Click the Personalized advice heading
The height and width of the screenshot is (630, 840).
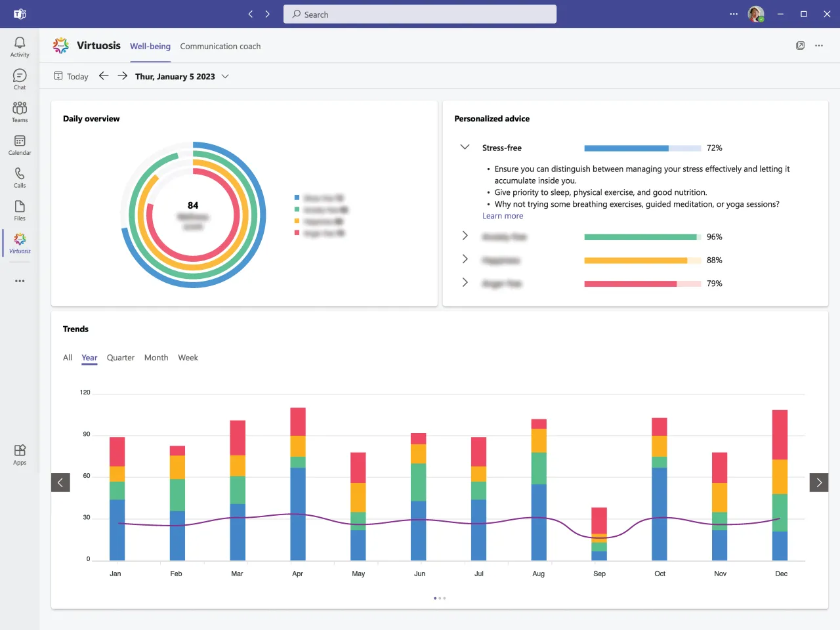click(x=492, y=119)
